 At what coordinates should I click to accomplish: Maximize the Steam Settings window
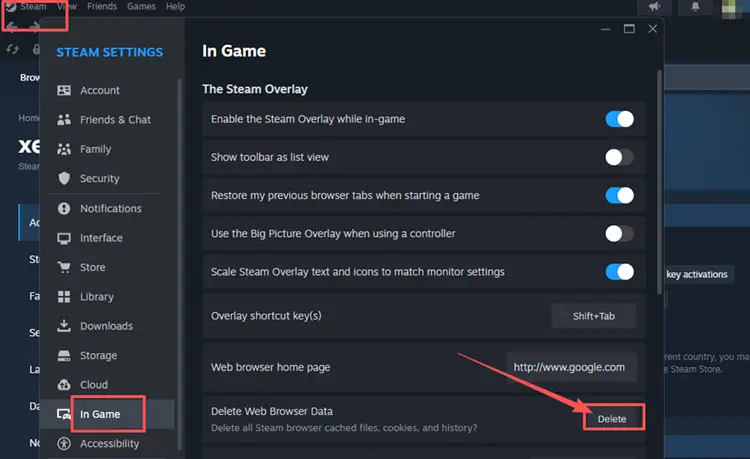(629, 29)
